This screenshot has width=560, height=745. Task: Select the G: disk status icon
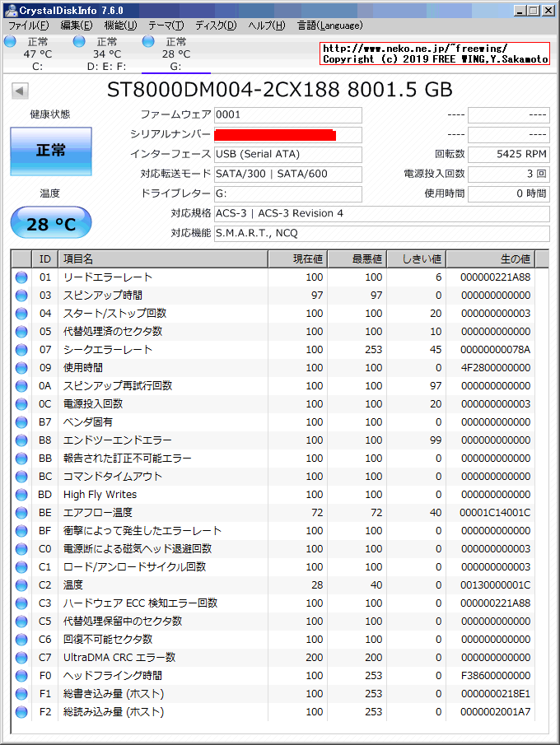coord(148,42)
